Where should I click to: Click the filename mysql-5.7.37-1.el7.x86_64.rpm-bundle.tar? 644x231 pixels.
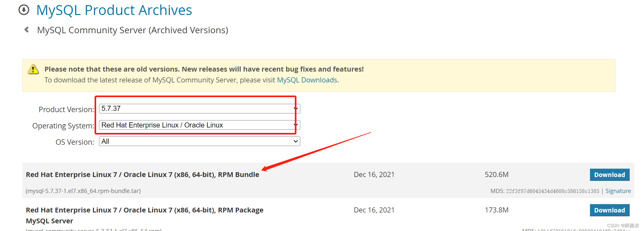pos(83,191)
